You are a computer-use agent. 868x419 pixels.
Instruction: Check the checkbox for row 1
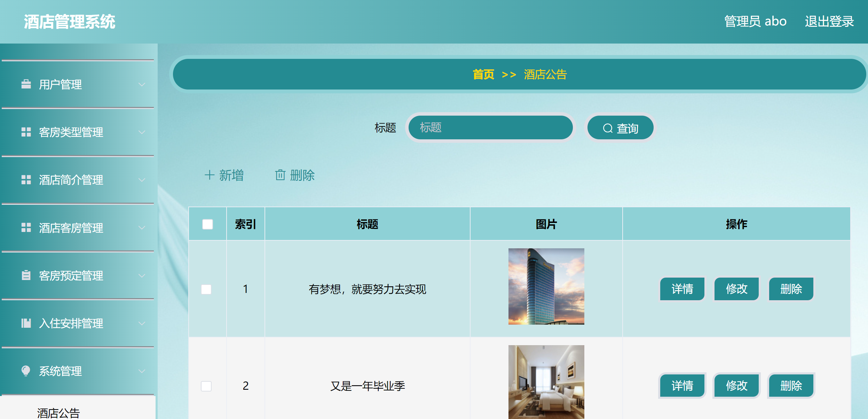point(207,288)
